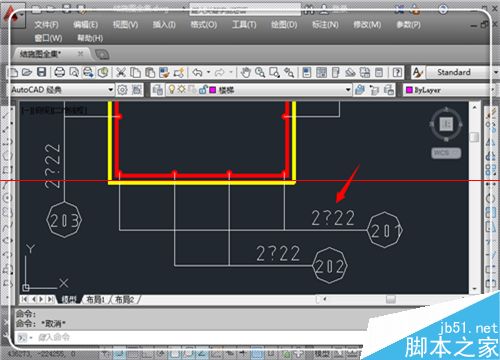Screen dimensions: 500x360
Task: Toggle layer freeze sun icon
Action: click(x=181, y=89)
